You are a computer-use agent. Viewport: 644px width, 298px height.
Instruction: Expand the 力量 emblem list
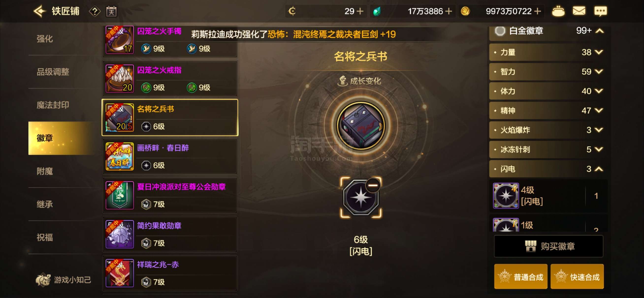599,52
